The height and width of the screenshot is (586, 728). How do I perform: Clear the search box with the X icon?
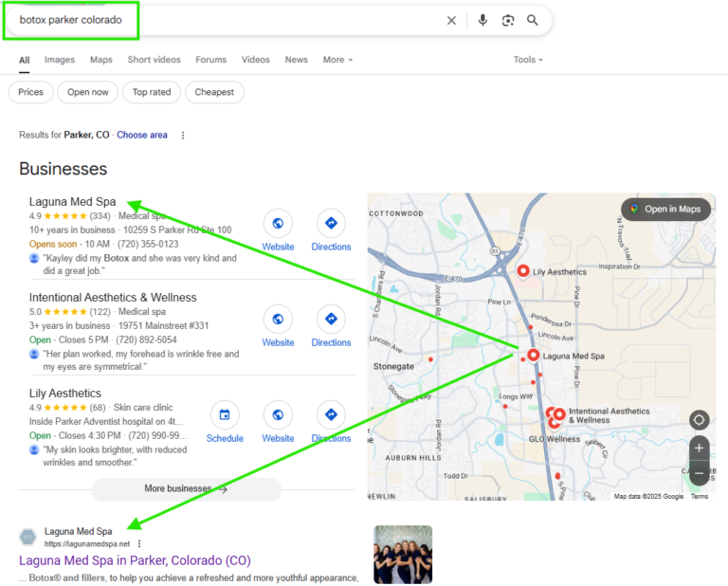point(451,21)
